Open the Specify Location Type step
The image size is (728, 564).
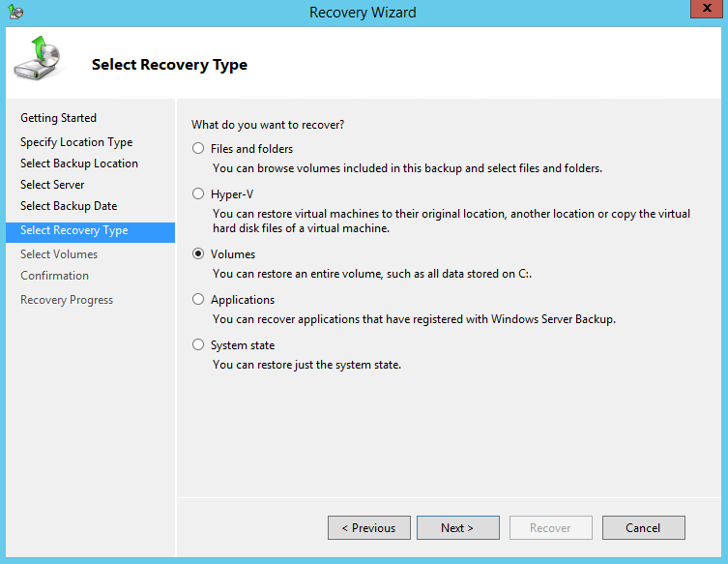click(x=76, y=142)
